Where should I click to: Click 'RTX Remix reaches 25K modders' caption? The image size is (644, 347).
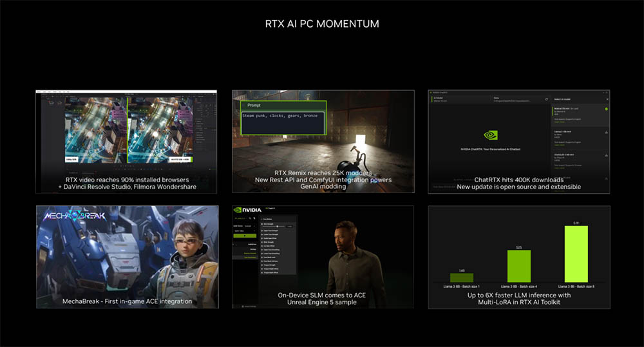pos(323,173)
